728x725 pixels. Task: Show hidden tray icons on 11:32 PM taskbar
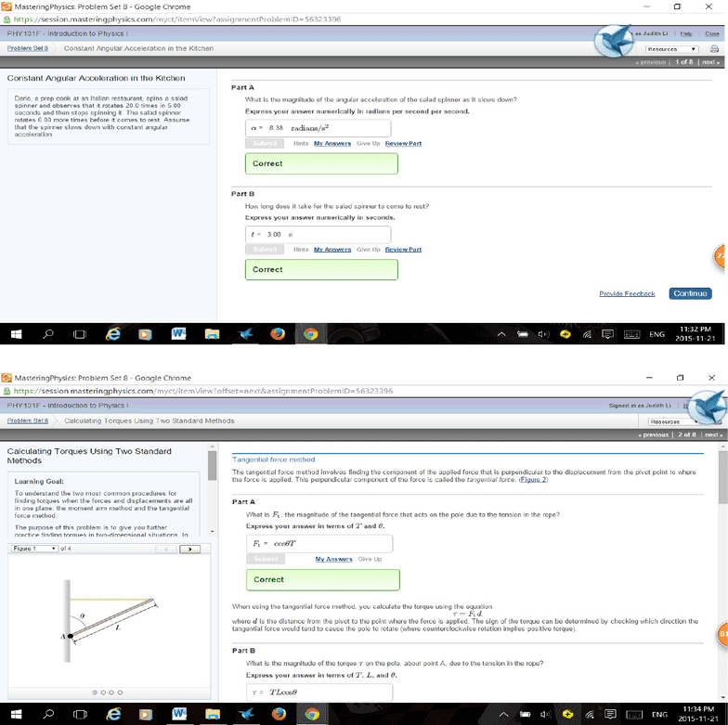click(501, 334)
